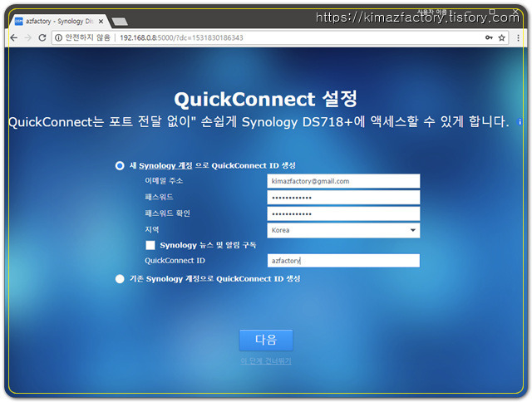Open Chrome three-dot menu
This screenshot has height=402, width=532.
518,37
